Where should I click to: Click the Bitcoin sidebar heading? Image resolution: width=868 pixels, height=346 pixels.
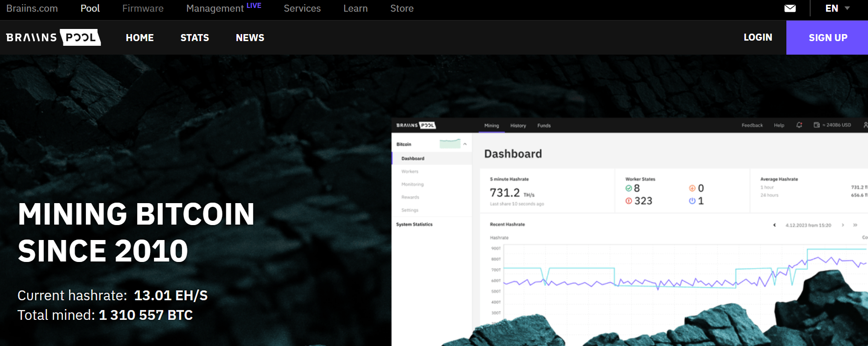pos(404,144)
